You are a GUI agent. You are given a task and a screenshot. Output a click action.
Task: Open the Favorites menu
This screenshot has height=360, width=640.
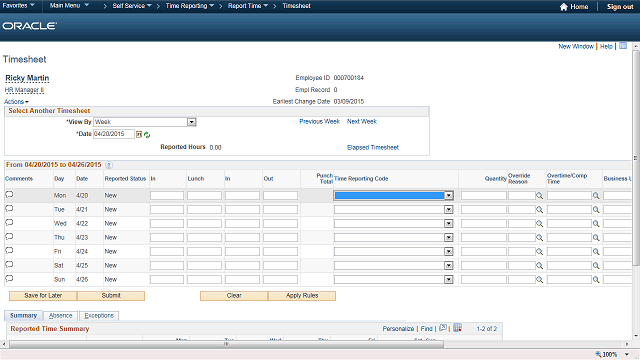18,6
